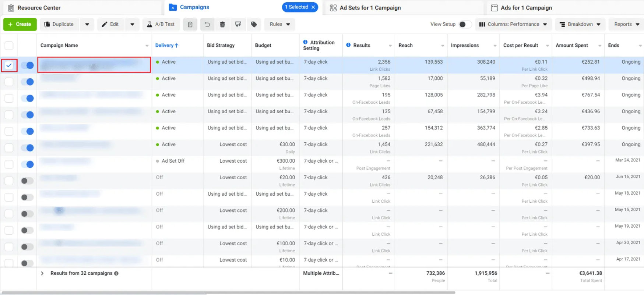Click the A/B Test button

pos(161,24)
